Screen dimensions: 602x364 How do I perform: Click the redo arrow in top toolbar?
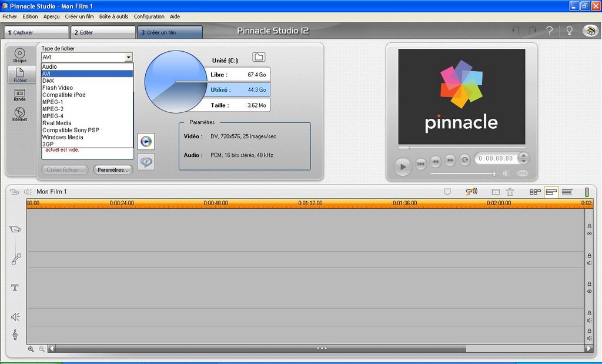click(533, 31)
